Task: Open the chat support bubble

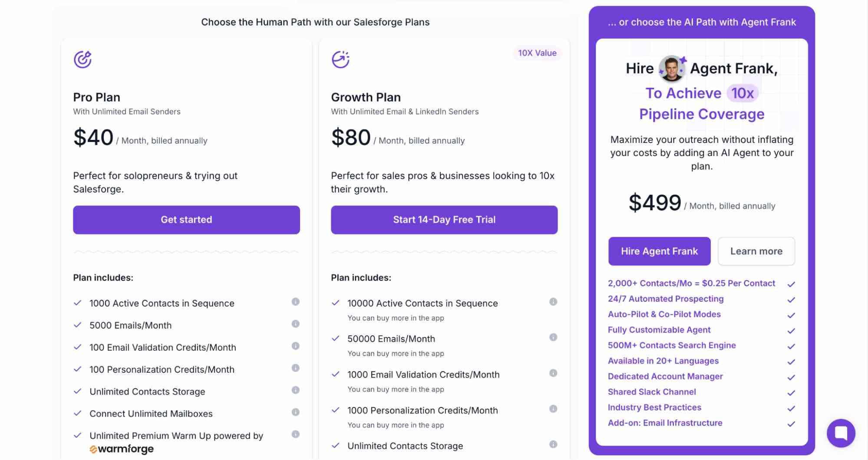Action: point(841,433)
